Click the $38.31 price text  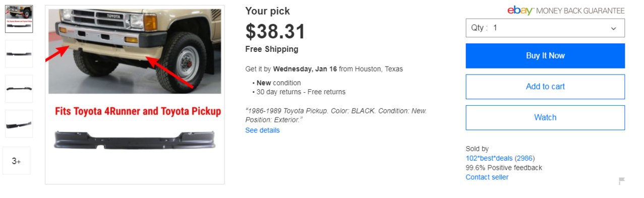(x=275, y=32)
